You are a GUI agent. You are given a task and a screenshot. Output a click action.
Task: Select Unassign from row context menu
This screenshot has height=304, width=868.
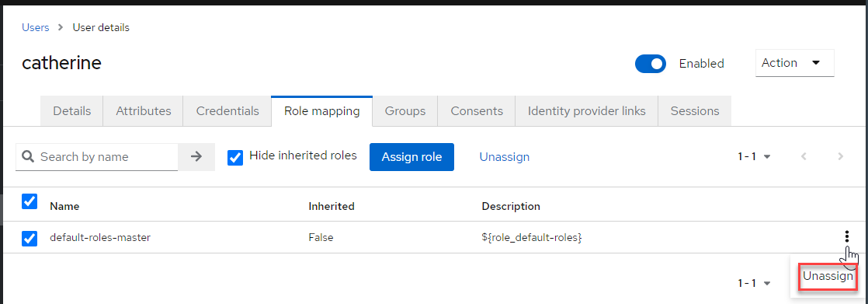click(828, 276)
